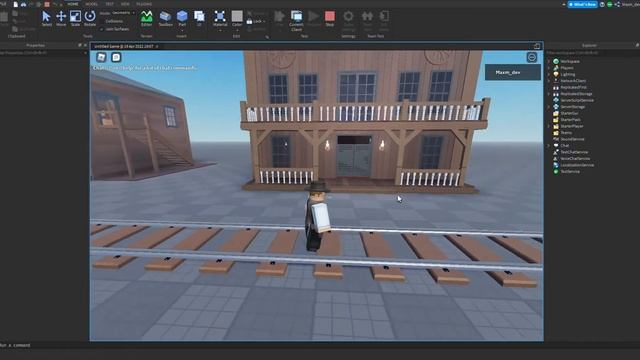Click the share icon in title bar
This screenshot has height=360, width=640.
[x=617, y=4]
